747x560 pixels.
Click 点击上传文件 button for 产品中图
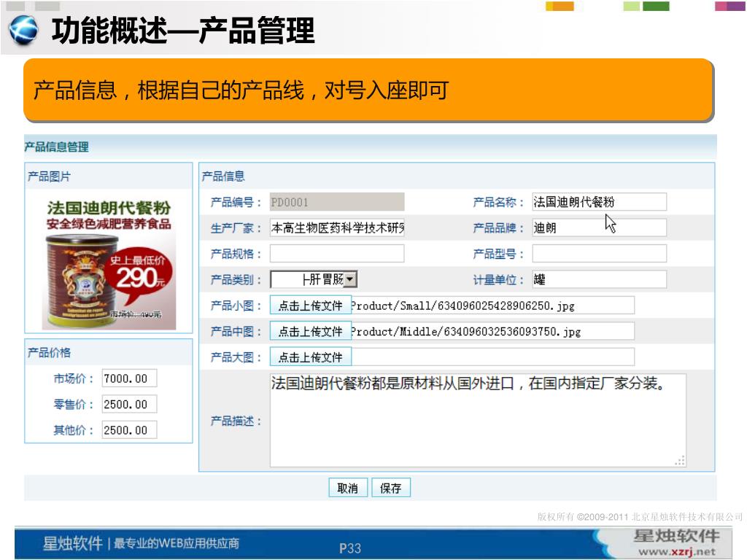[311, 331]
